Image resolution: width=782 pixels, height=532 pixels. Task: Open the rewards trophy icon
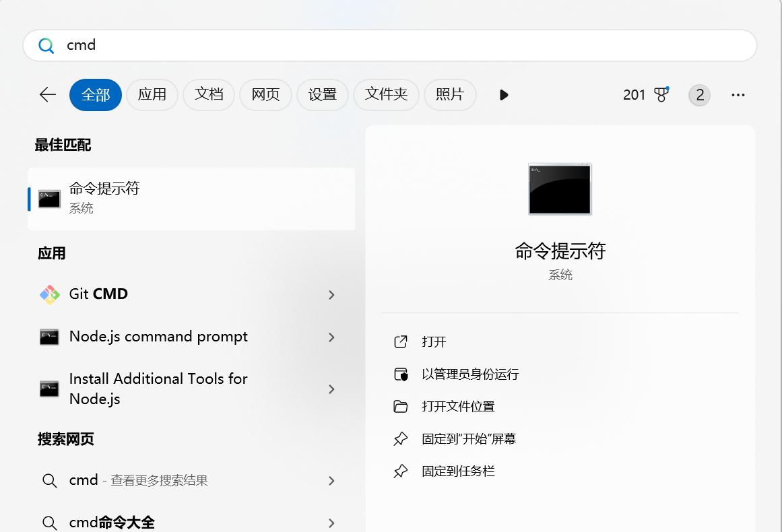tap(661, 94)
